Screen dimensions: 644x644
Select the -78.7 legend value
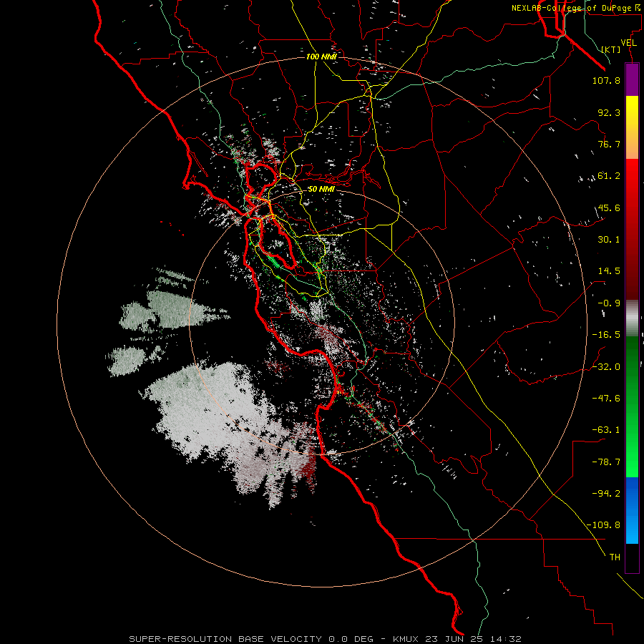(x=606, y=462)
